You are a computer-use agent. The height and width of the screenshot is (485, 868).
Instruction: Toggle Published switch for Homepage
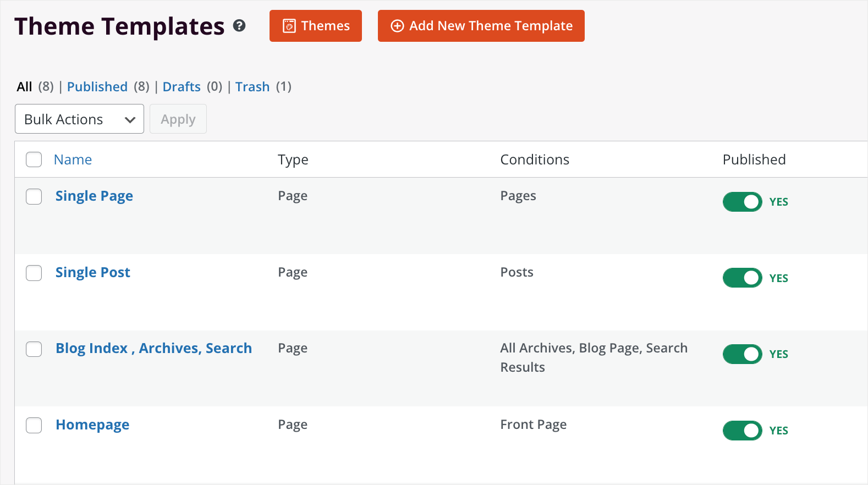pos(743,431)
